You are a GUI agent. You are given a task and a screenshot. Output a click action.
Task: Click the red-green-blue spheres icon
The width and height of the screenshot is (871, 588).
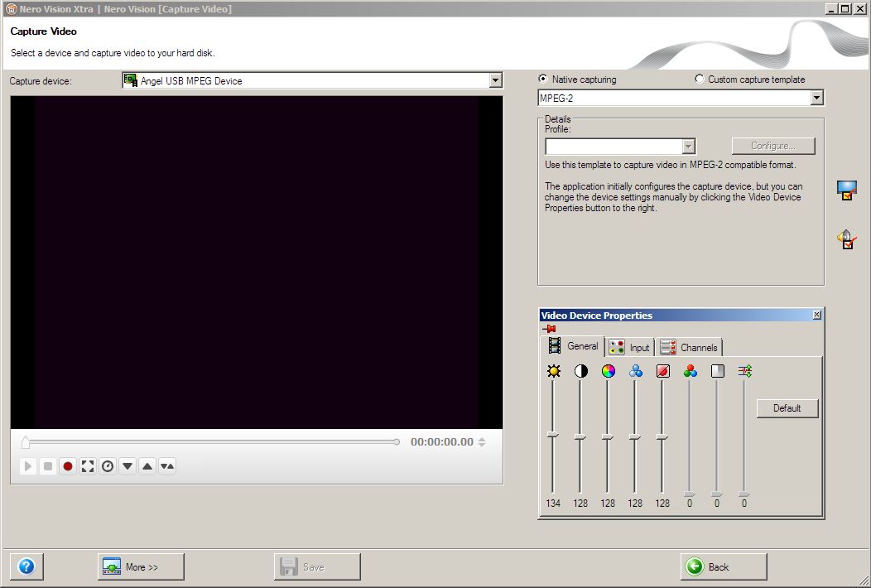click(x=691, y=371)
